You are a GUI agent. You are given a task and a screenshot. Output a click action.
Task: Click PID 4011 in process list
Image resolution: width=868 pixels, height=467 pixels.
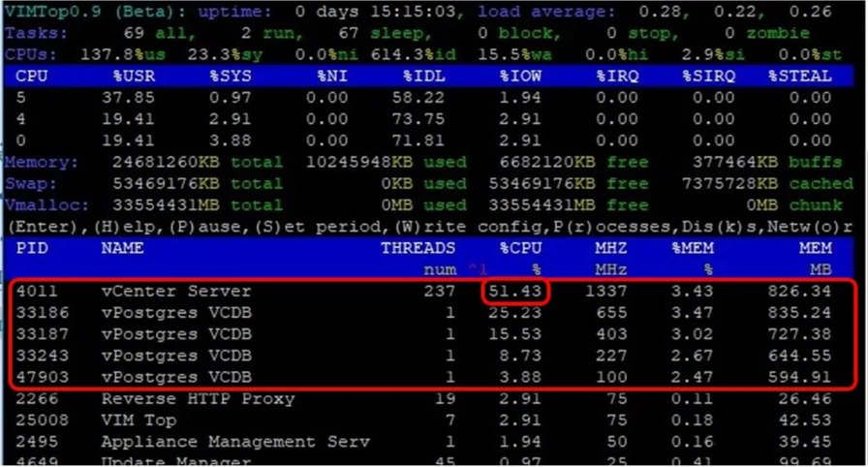point(37,291)
